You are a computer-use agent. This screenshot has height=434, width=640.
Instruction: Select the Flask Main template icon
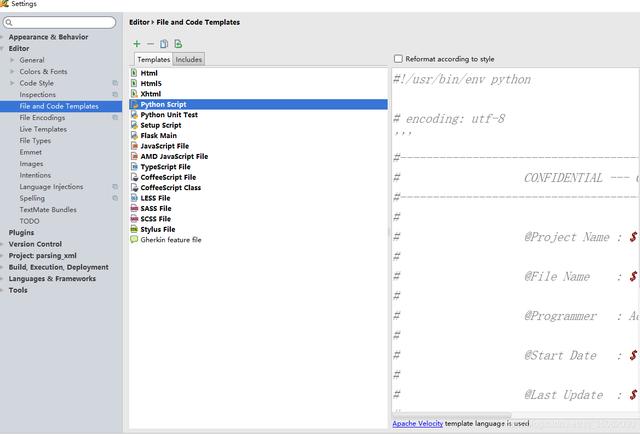[x=134, y=136]
